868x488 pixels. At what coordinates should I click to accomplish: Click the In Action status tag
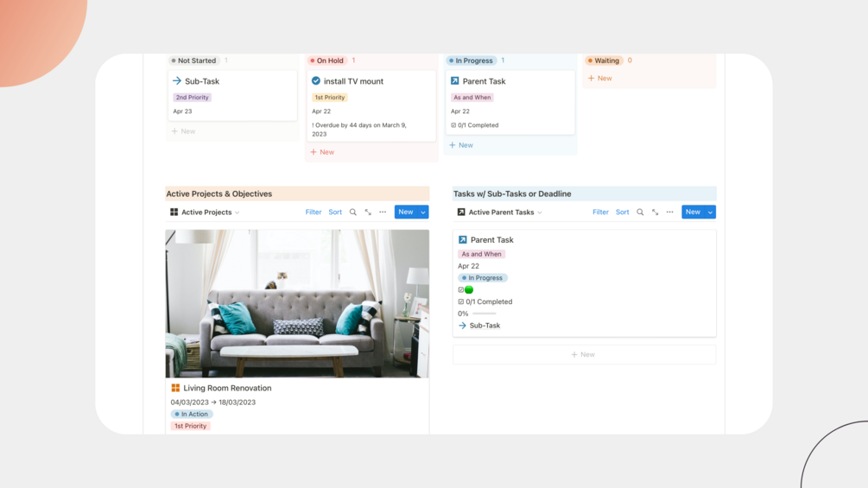(x=192, y=414)
